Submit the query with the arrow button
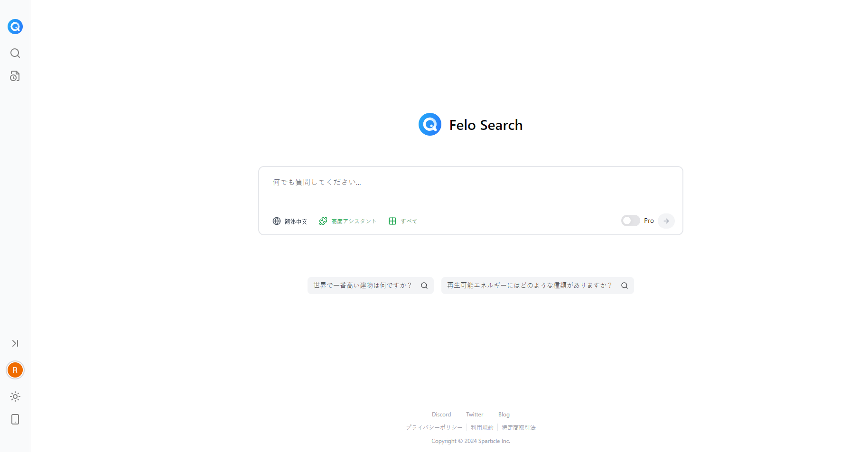The height and width of the screenshot is (452, 868). 666,221
